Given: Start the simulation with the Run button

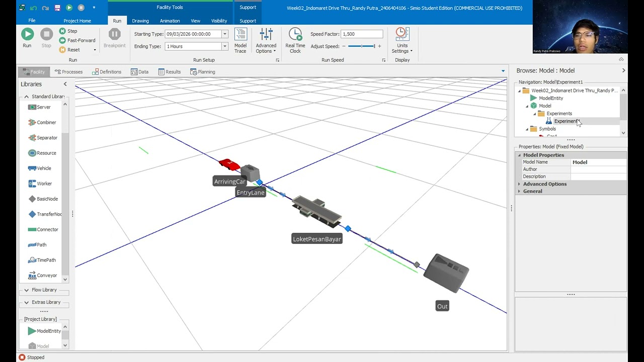Looking at the screenshot, I should (x=27, y=38).
